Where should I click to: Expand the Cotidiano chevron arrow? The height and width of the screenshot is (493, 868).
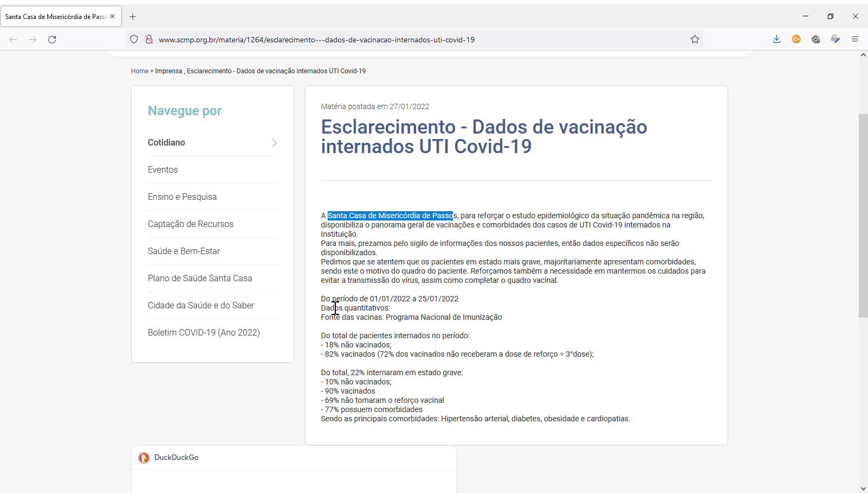click(275, 143)
